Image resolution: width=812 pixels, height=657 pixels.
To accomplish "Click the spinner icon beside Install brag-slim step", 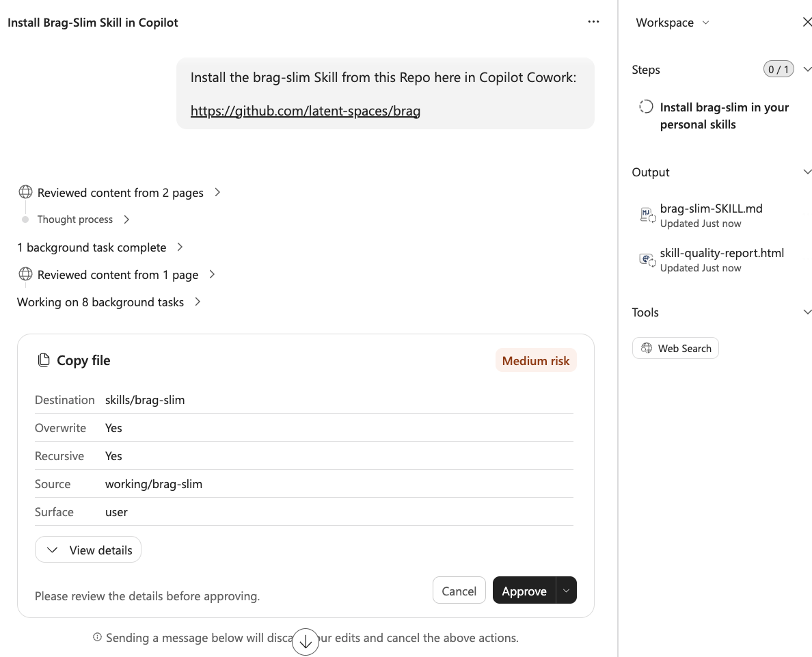I will pyautogui.click(x=646, y=107).
